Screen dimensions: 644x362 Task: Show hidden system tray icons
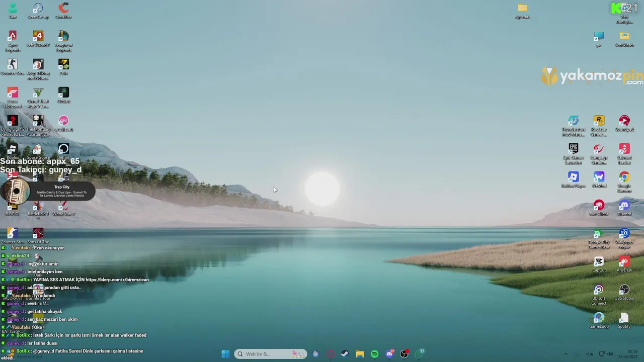tap(566, 354)
